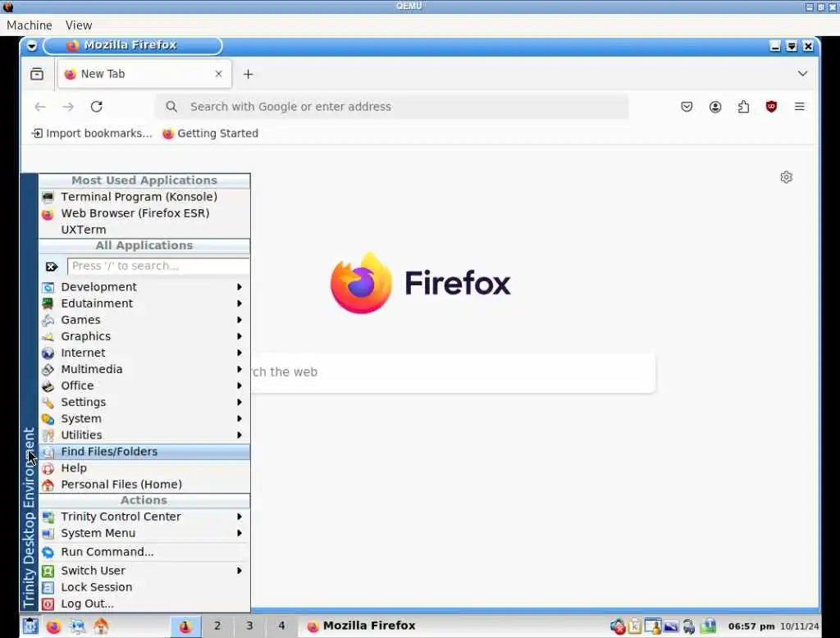Close the New Tab tab
Screen dimensions: 840x638
coord(218,74)
